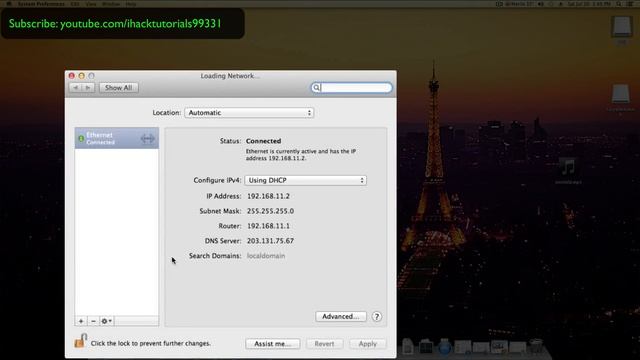The width and height of the screenshot is (640, 360).
Task: Click the Assist me... button
Action: pos(273,344)
